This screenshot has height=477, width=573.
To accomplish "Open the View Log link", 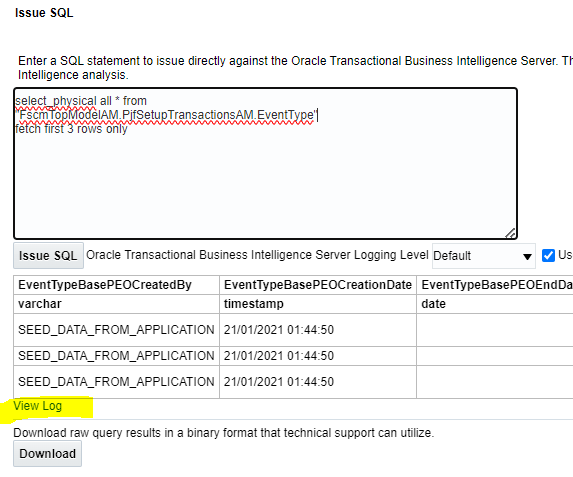I will (x=38, y=406).
